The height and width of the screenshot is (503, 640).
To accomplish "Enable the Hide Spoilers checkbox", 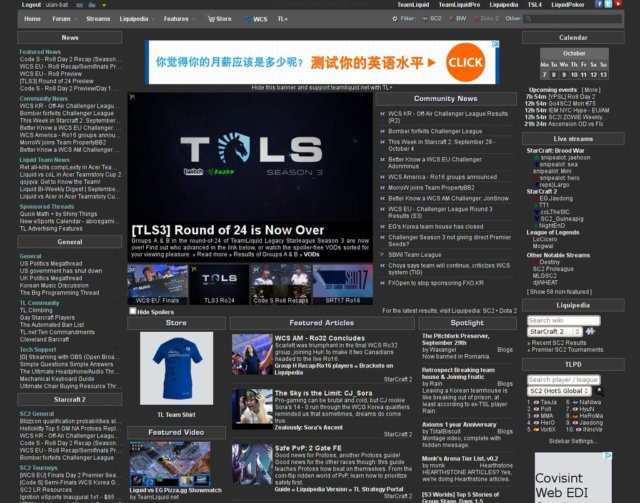I will point(132,311).
